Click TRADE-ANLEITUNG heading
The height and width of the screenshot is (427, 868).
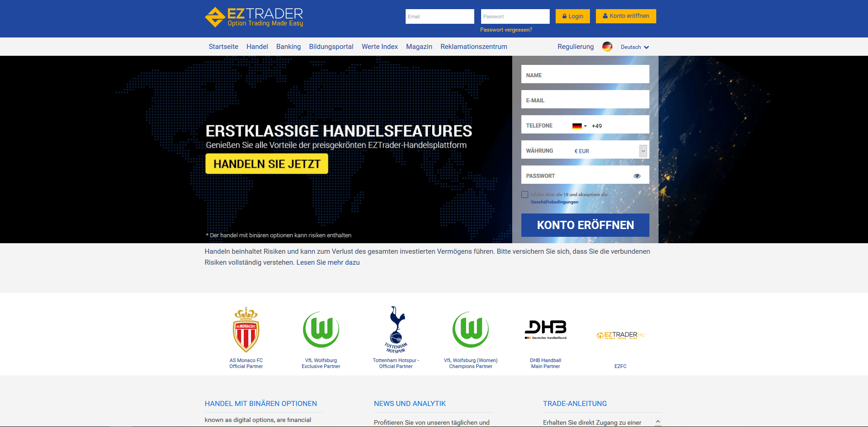575,404
